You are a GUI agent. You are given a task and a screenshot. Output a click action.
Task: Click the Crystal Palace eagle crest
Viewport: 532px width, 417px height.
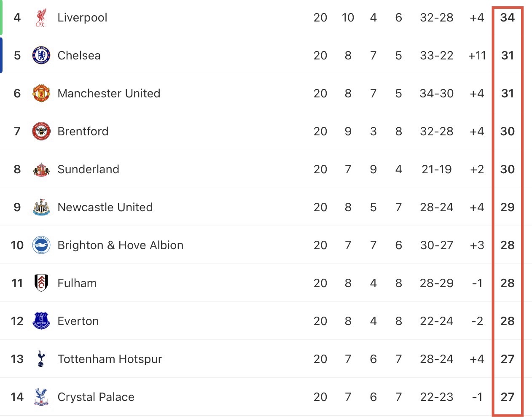[41, 397]
